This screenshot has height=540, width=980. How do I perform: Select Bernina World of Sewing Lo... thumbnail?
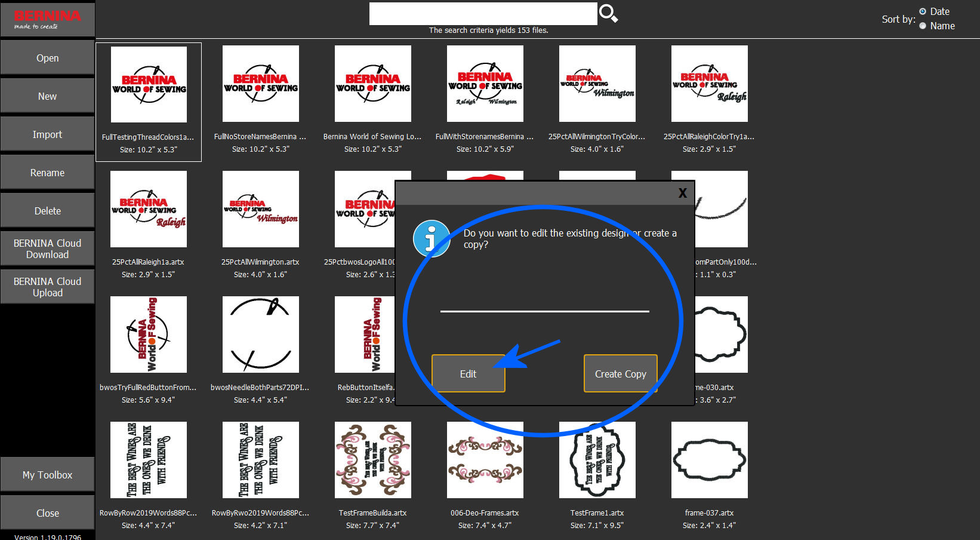click(373, 84)
